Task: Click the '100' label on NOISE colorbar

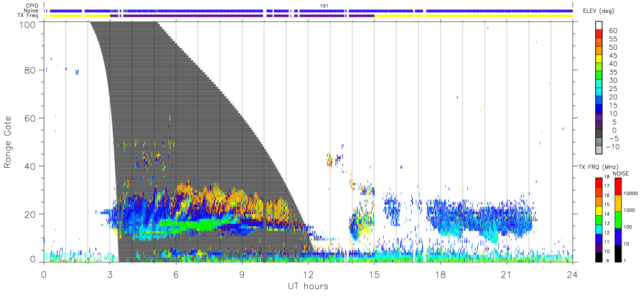Action: tap(628, 228)
